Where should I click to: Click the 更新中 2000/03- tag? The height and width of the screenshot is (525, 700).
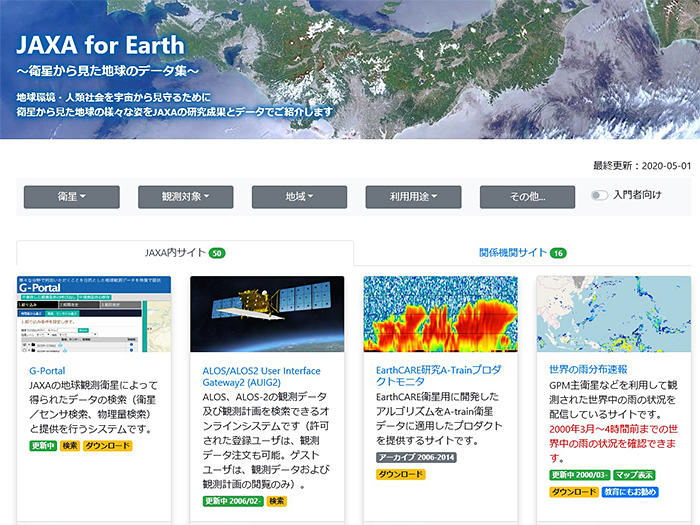[579, 475]
